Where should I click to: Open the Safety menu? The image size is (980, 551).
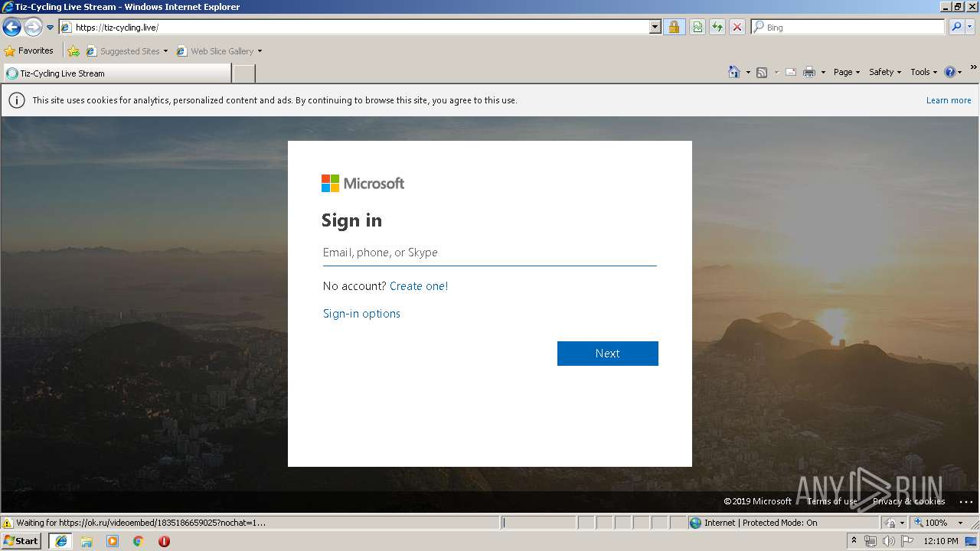coord(885,72)
